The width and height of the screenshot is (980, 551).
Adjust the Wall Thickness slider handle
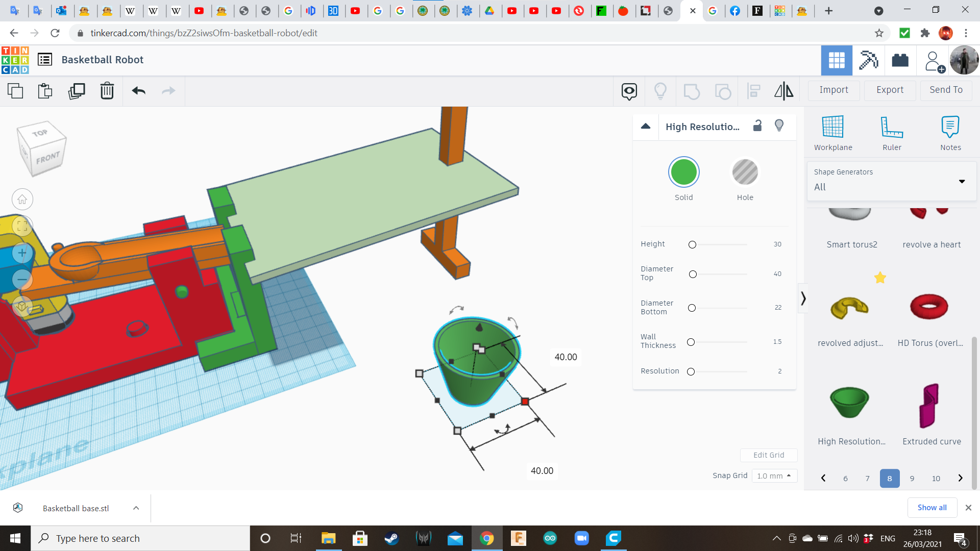[691, 342]
